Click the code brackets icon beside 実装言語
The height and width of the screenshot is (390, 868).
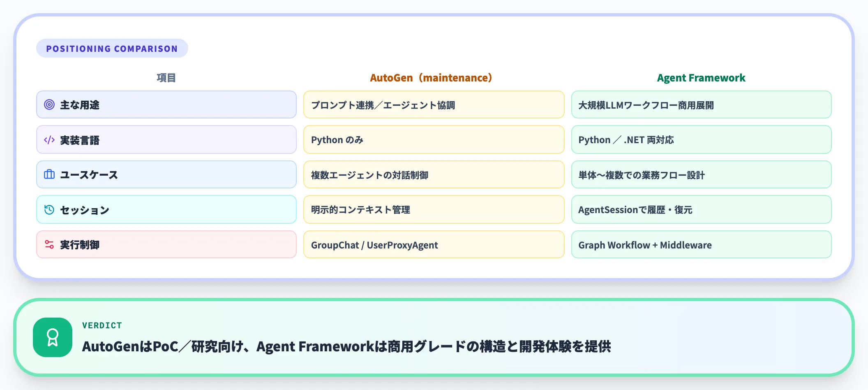pos(49,140)
